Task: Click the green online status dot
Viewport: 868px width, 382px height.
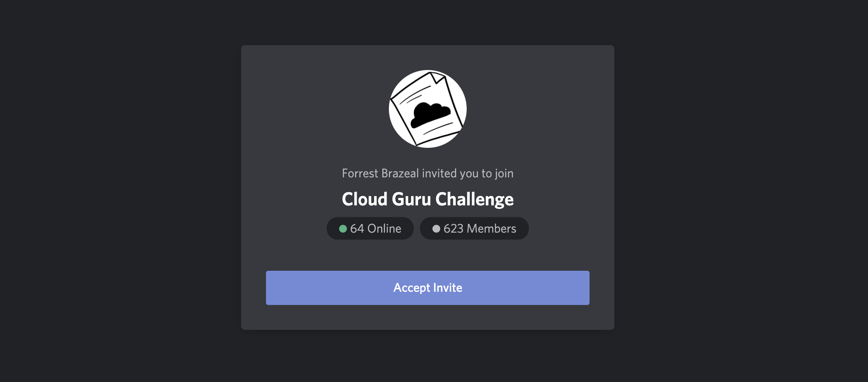Action: click(343, 229)
